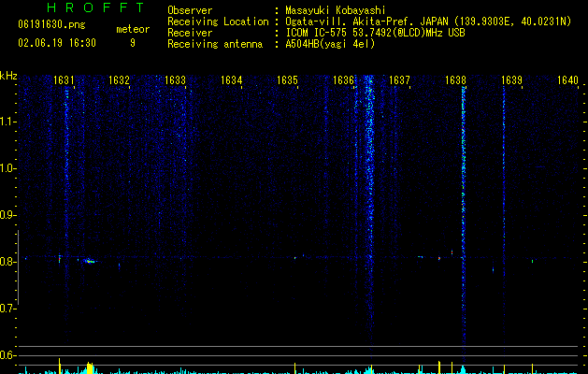Click the Receiving antenna label
588x374 pixels.
pos(215,44)
